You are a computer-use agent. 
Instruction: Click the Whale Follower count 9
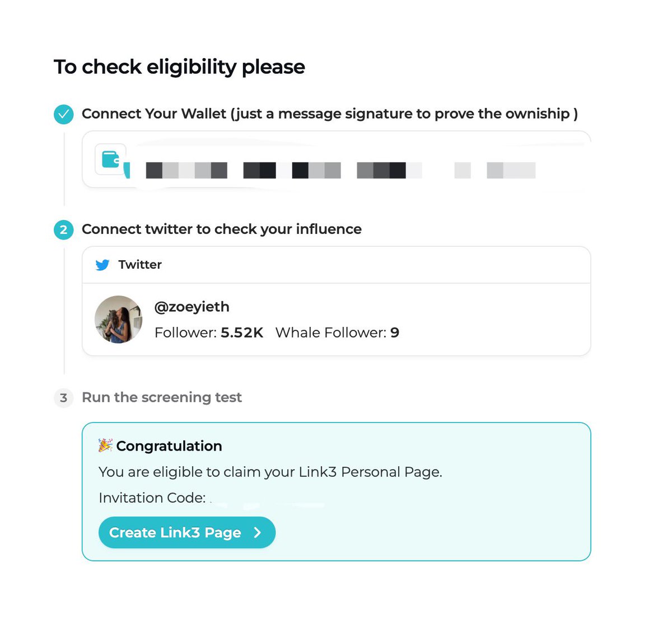point(395,332)
